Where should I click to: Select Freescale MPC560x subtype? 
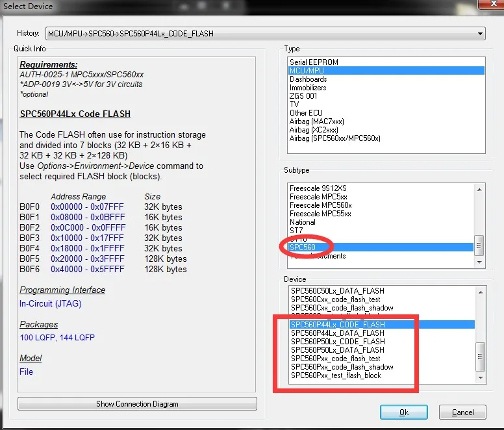320,205
